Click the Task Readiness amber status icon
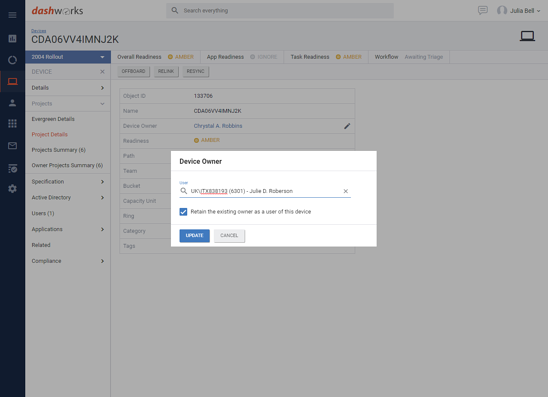 tap(338, 57)
